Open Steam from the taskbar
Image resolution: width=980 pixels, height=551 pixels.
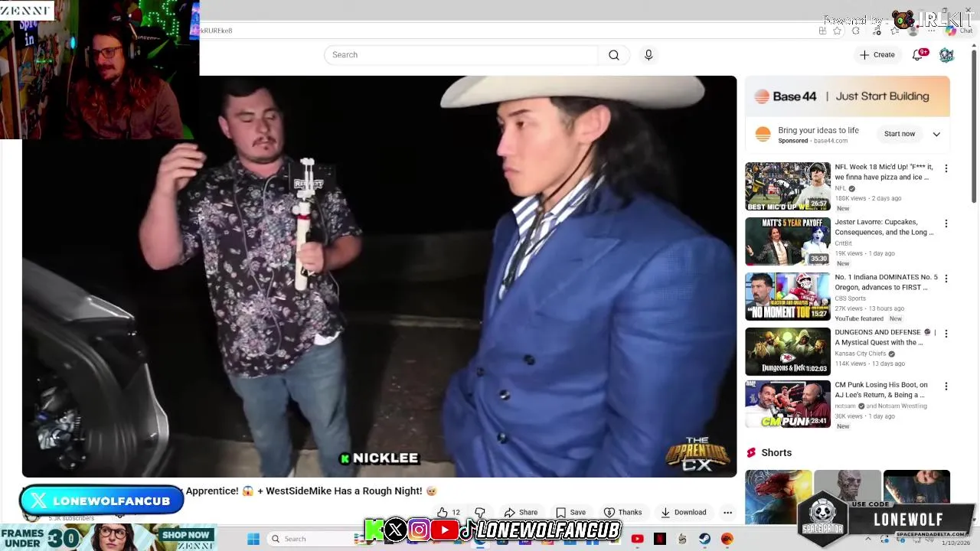pos(704,539)
